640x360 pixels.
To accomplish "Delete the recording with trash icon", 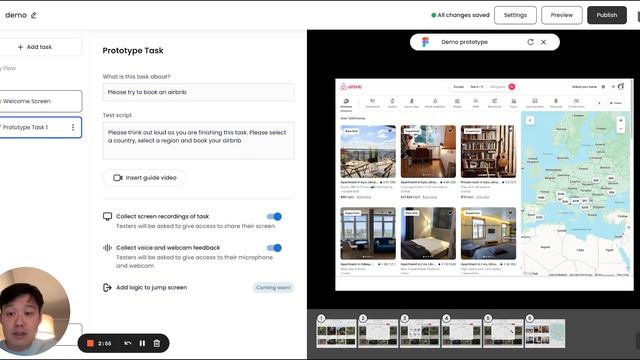I will 157,343.
